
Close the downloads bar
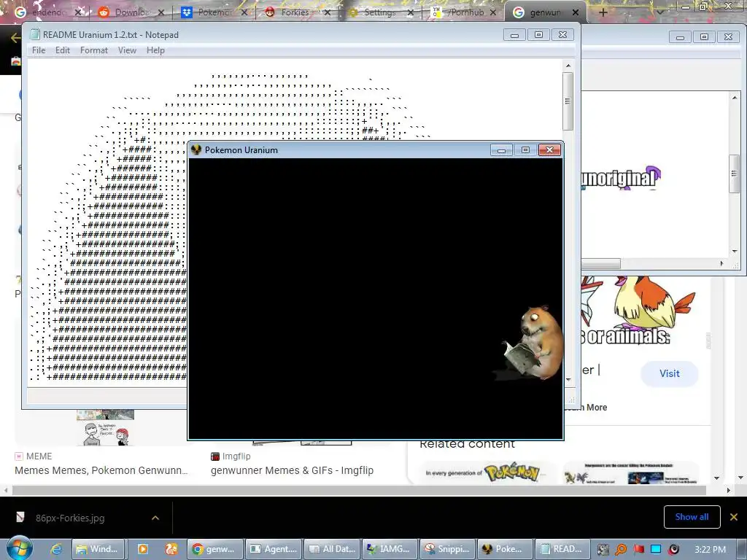(x=734, y=517)
